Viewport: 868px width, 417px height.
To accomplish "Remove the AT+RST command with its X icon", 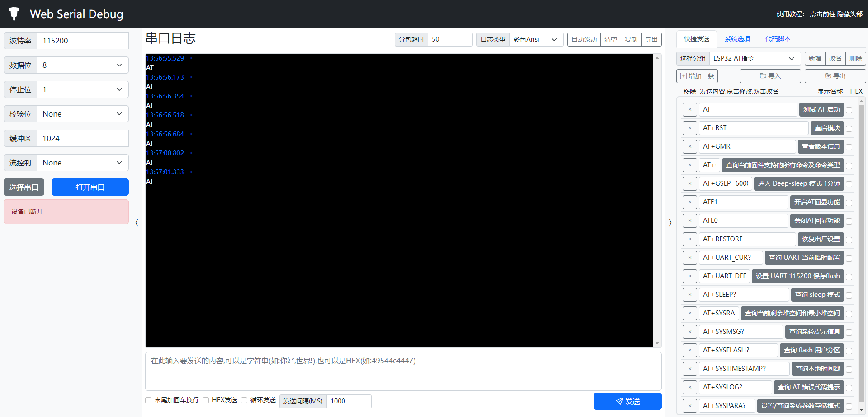I will click(x=689, y=128).
